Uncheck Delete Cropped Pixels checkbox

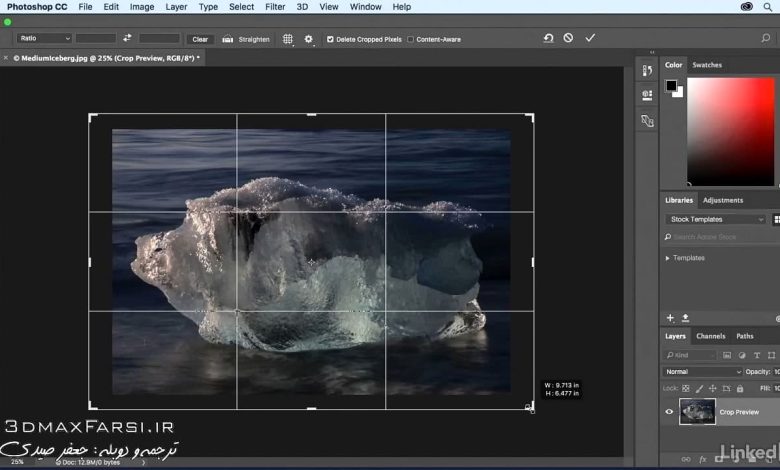(330, 39)
